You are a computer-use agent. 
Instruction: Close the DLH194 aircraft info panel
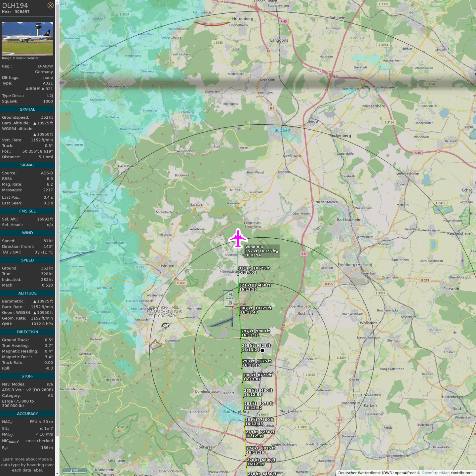click(x=50, y=5)
